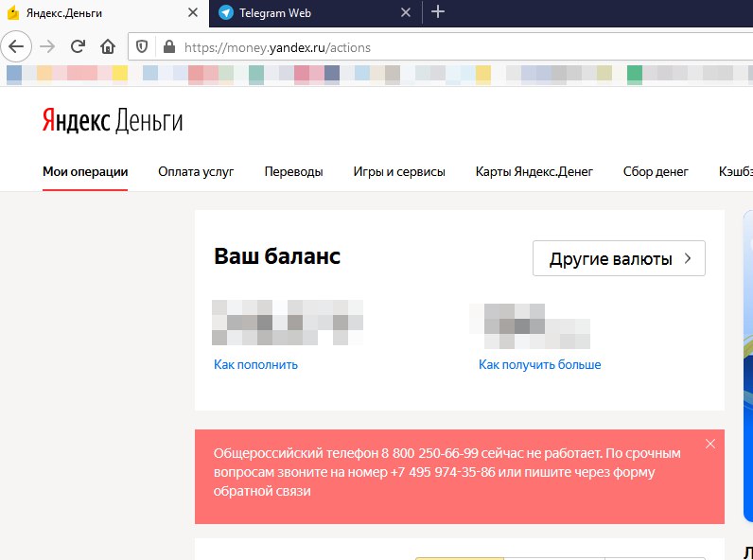This screenshot has height=560, width=753.
Task: Click the Как получить больше link
Action: click(x=539, y=364)
